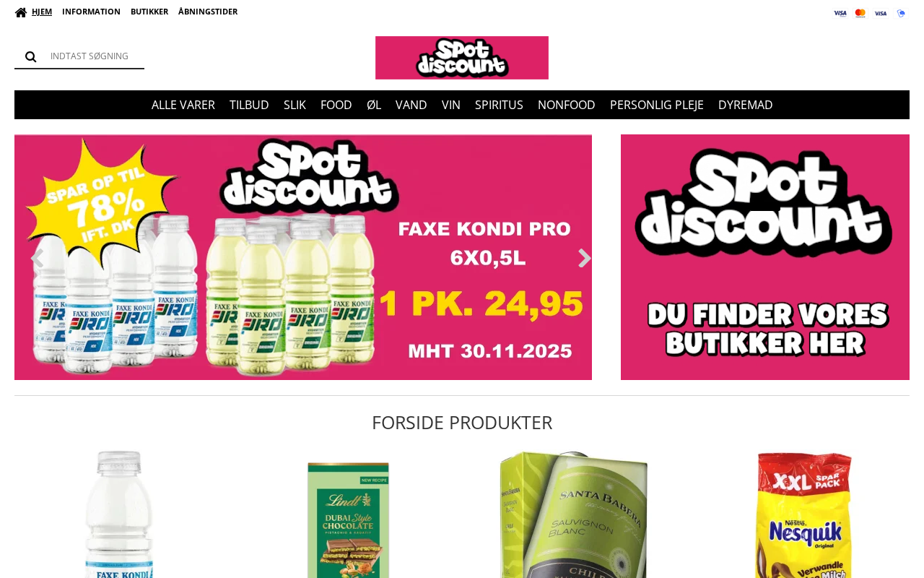The width and height of the screenshot is (924, 578).
Task: Click the Faxe Kondi Pro banner
Action: (x=303, y=257)
